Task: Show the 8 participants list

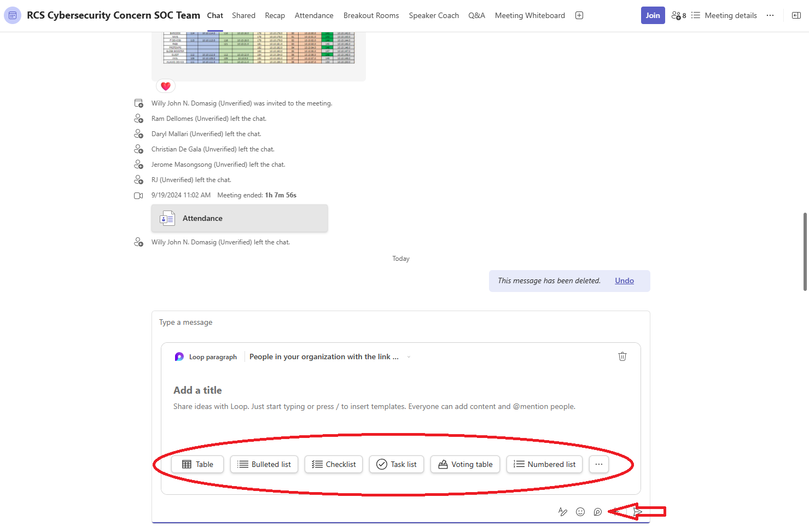Action: (x=678, y=15)
